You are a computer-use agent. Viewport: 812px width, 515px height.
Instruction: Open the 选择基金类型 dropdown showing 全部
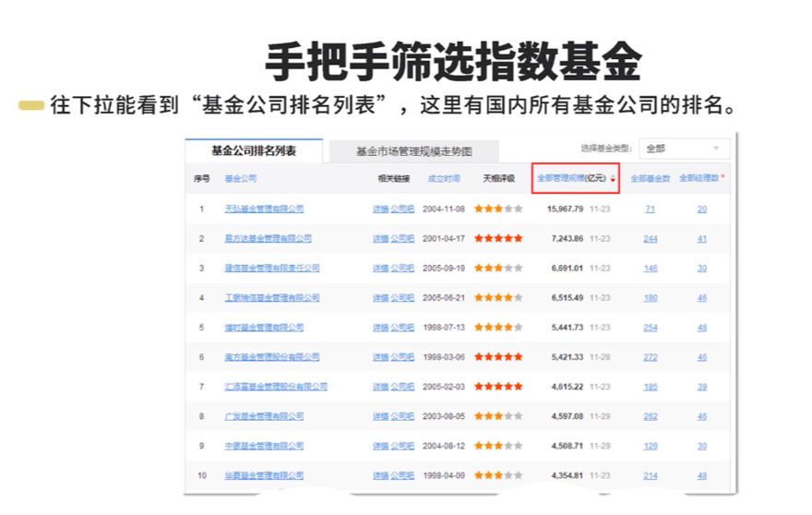tap(684, 149)
